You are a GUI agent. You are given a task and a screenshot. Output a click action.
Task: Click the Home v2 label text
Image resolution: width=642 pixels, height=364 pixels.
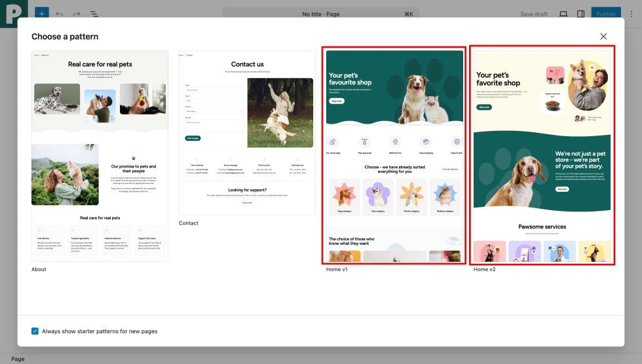pyautogui.click(x=484, y=269)
